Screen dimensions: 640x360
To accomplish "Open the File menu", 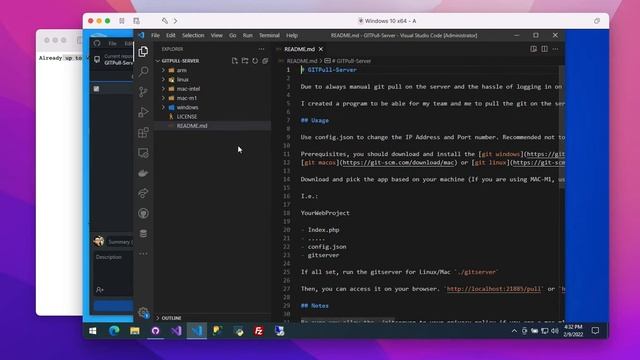I will (156, 36).
